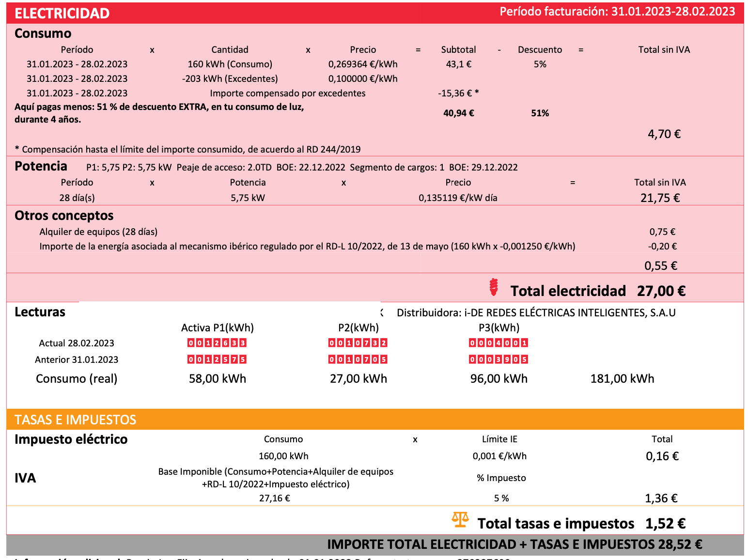
Task: Click the IVA label
Action: pos(25,478)
